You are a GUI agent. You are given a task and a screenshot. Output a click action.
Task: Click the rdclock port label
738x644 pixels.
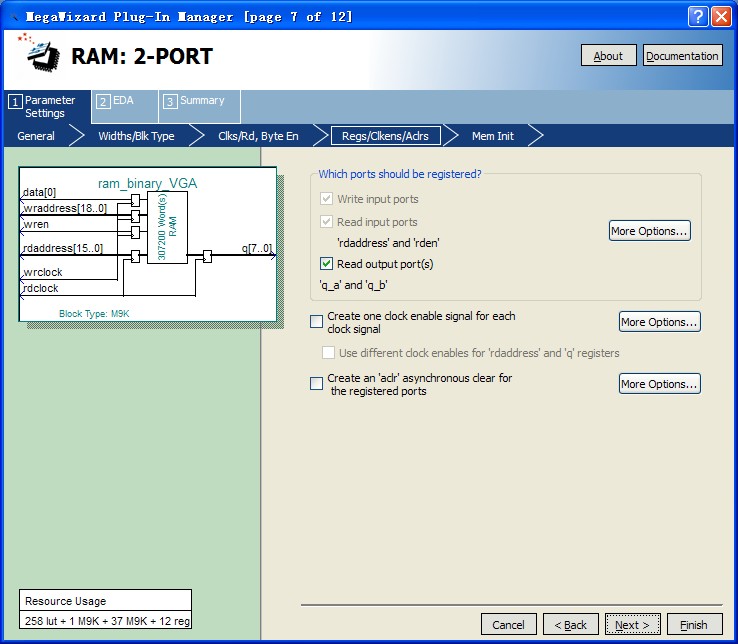click(40, 288)
